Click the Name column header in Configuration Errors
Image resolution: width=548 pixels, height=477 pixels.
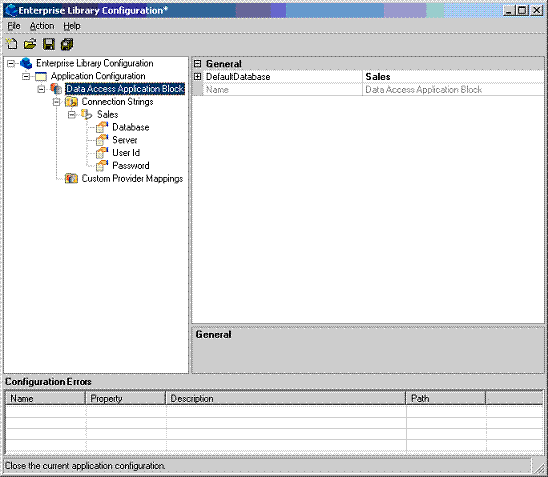45,398
